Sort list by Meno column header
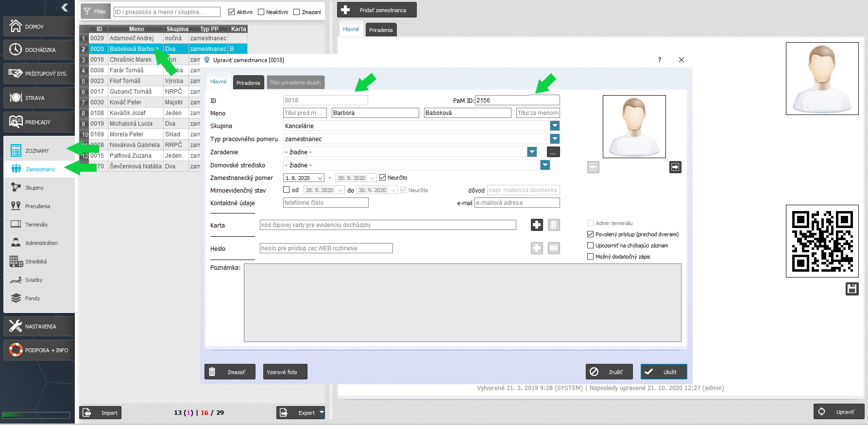Screen dimensions: 868x425 click(136, 29)
